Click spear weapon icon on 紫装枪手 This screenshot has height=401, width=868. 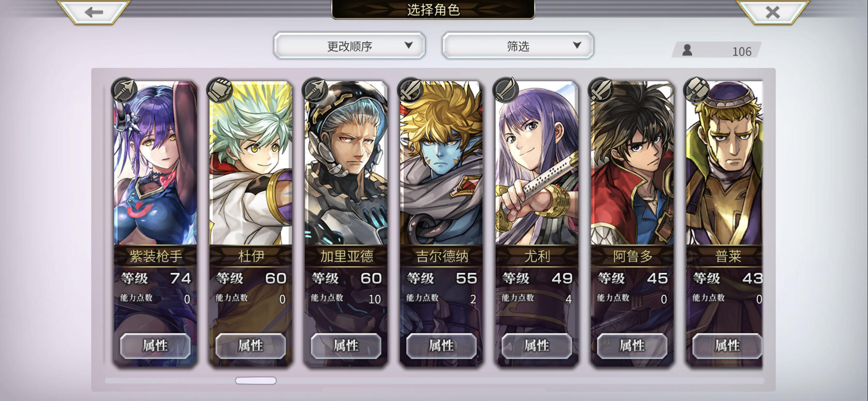tap(124, 90)
